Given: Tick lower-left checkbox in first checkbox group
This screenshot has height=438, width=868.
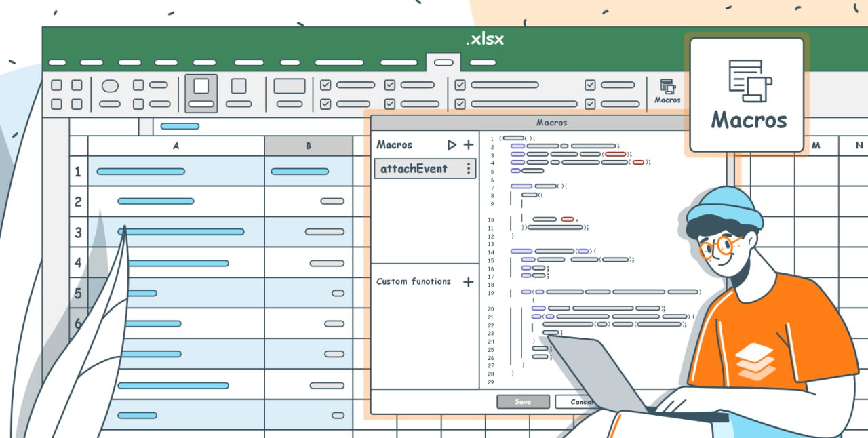Looking at the screenshot, I should 325,104.
